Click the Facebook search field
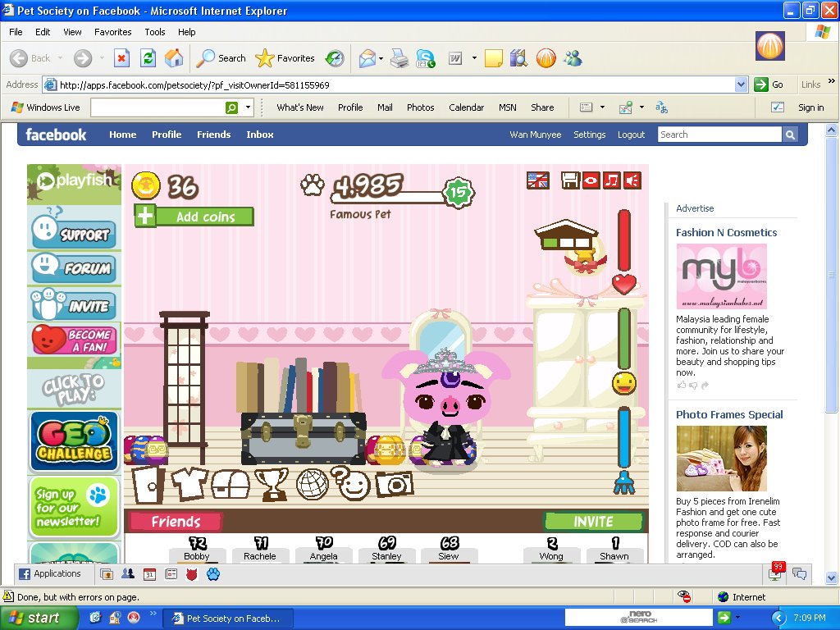The width and height of the screenshot is (840, 630). [x=719, y=135]
